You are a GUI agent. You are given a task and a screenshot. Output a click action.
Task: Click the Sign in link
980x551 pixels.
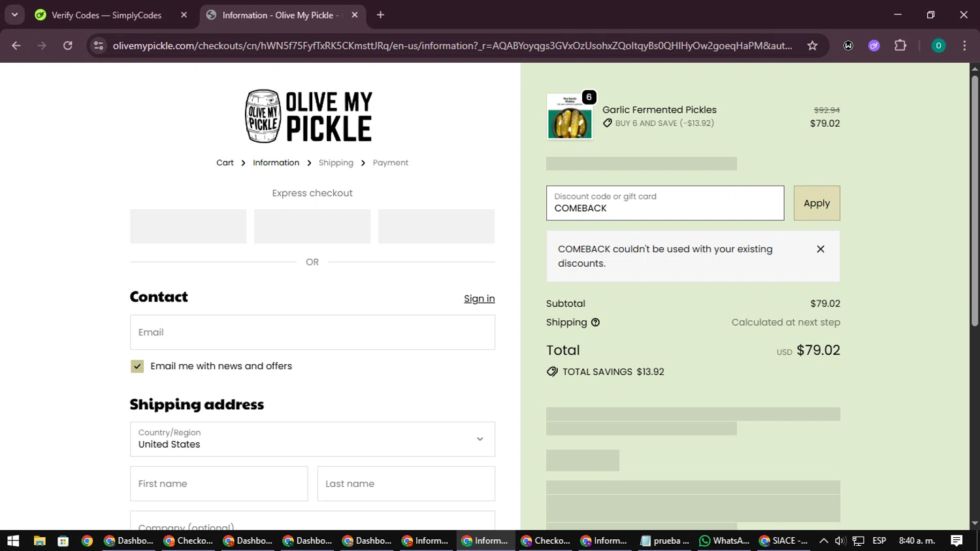tap(479, 299)
